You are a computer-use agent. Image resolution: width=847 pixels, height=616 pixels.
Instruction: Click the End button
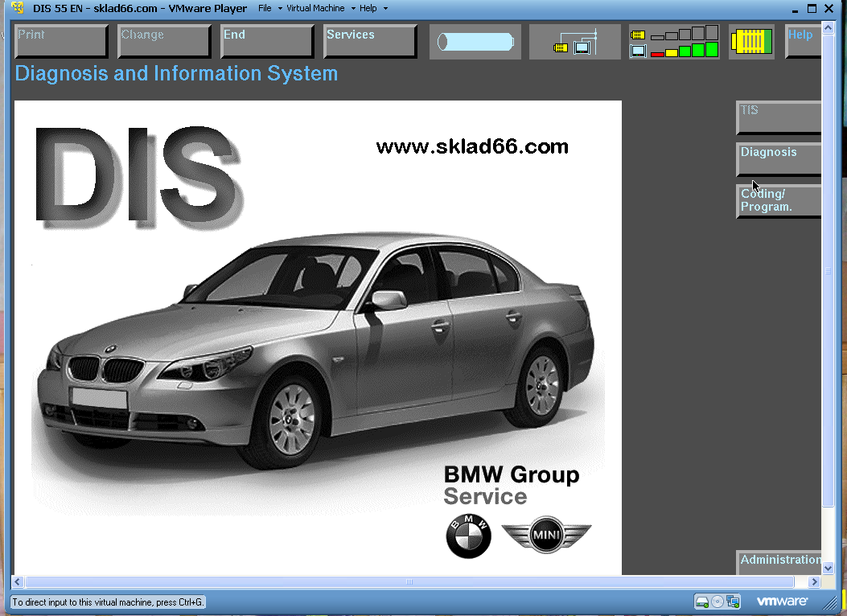267,42
